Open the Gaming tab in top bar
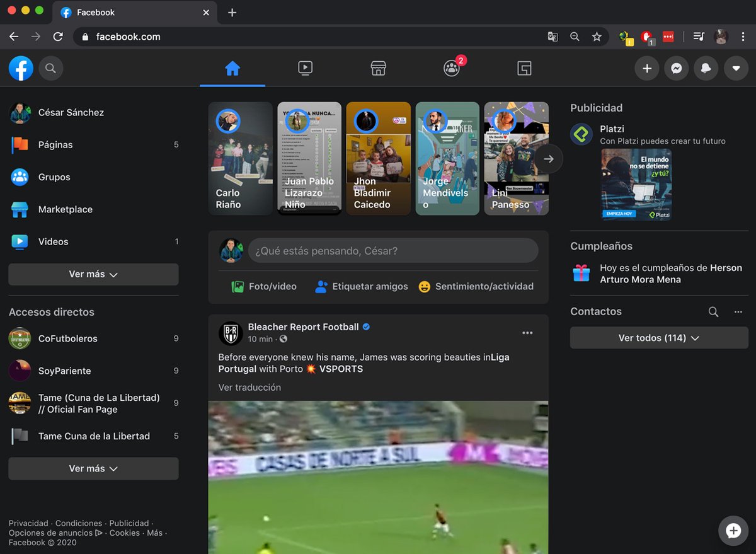The width and height of the screenshot is (756, 554). [x=524, y=68]
